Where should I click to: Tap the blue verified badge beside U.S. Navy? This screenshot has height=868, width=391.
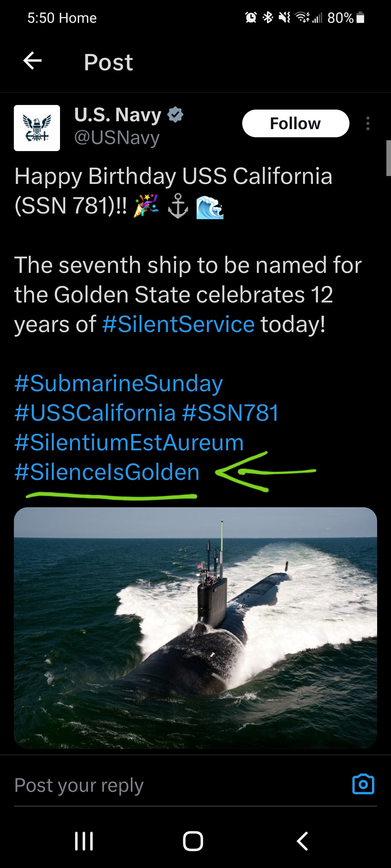click(175, 114)
